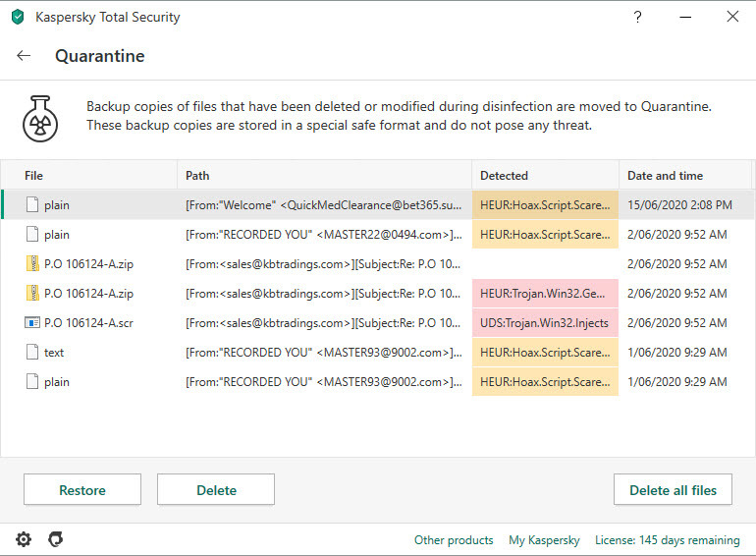756x556 pixels.
Task: Select the UDS:Trojan.Win32.Injects detection cell
Action: pos(545,322)
